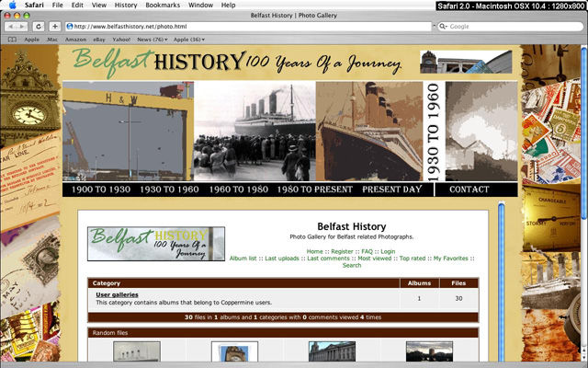This screenshot has width=588, height=368.
Task: Open the Bookmarks menu in menu bar
Action: coord(163,5)
